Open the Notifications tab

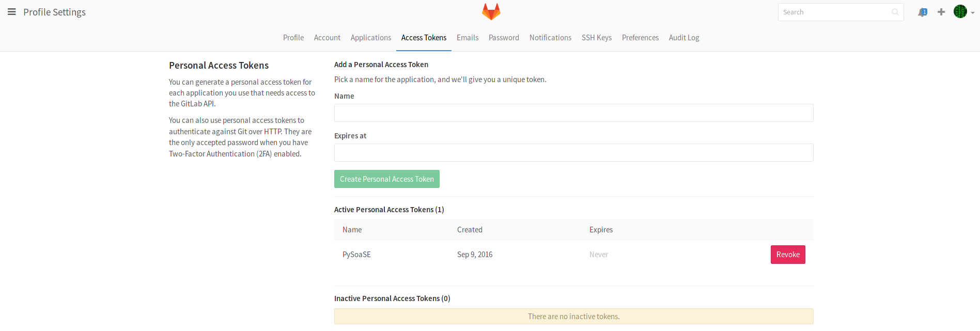pos(550,38)
